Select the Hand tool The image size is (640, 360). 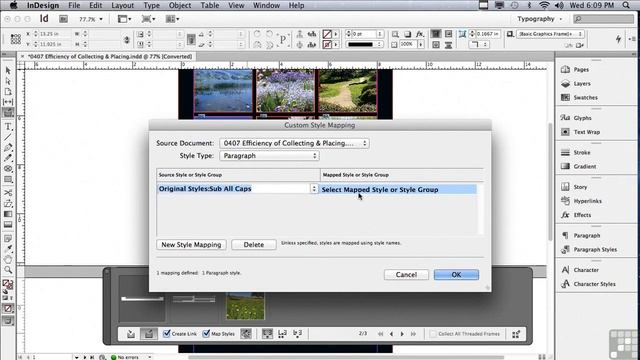coord(8,259)
